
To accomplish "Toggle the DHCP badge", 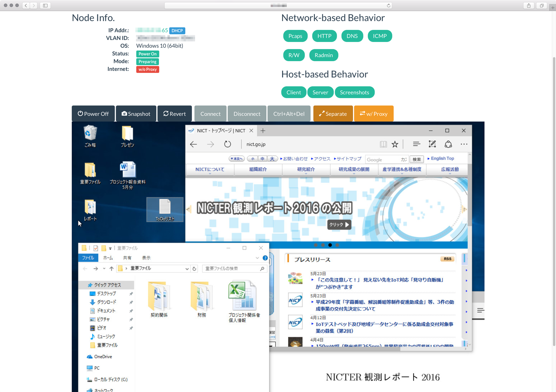I will [x=177, y=31].
